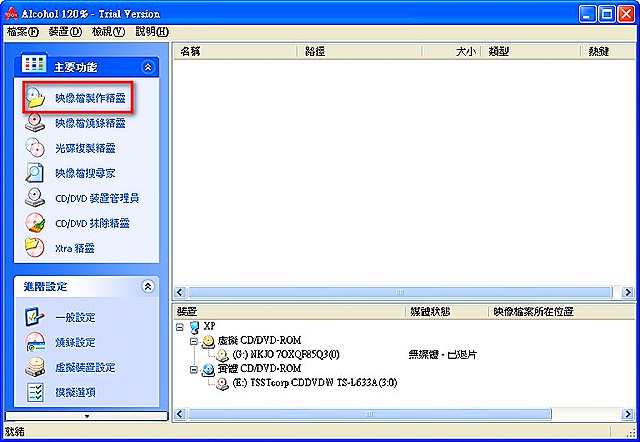Click the 裝置 column header

pyautogui.click(x=289, y=312)
